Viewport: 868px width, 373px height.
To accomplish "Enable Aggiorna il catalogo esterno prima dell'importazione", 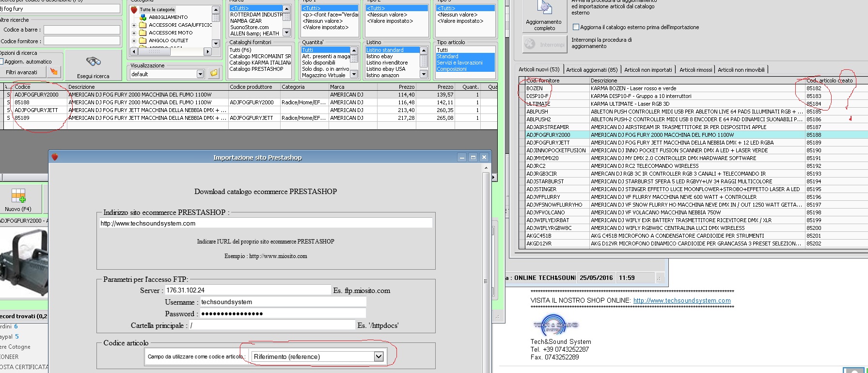I will pyautogui.click(x=576, y=27).
